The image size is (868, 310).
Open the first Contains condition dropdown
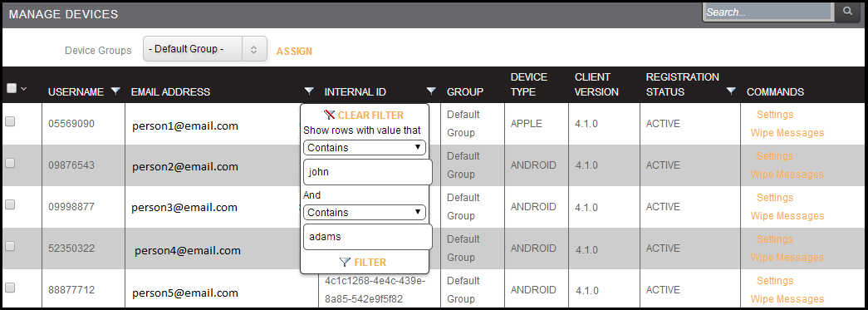pyautogui.click(x=365, y=148)
